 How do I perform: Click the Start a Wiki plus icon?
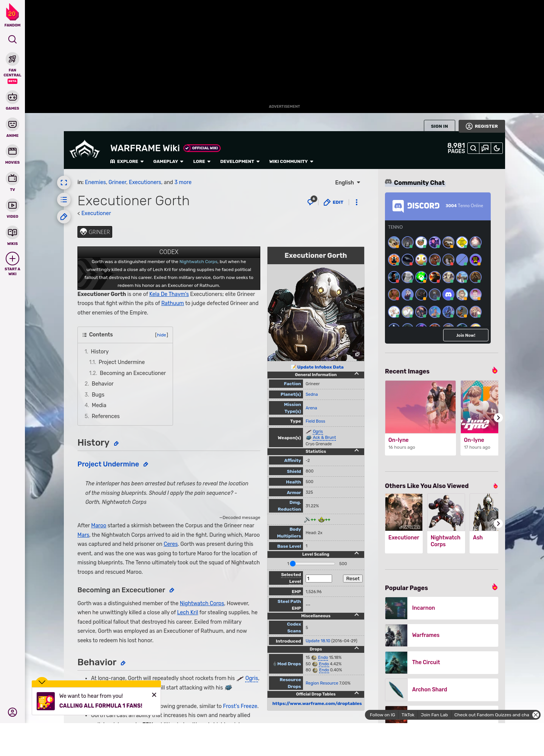coord(12,259)
